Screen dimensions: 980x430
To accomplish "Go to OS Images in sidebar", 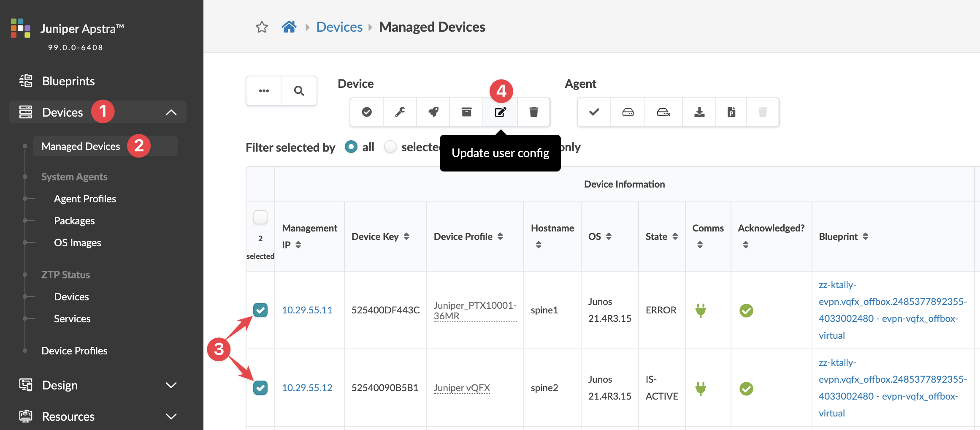I will coord(77,243).
